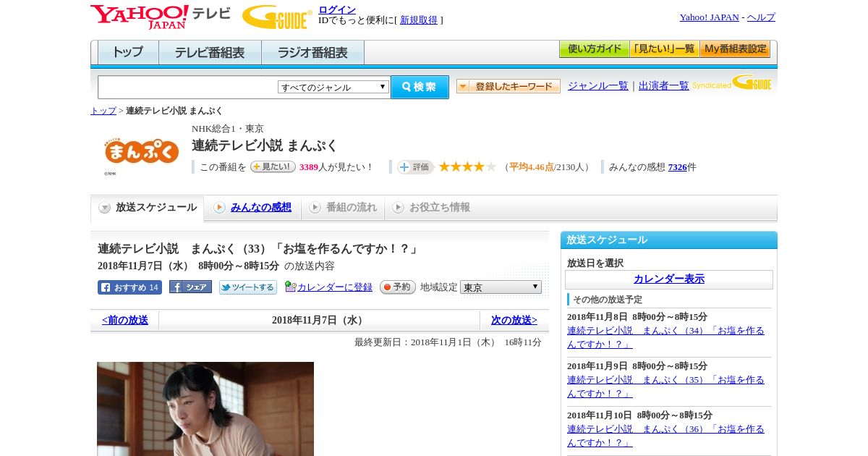Click the program scene photo
This screenshot has width=868, height=456.
pos(205,409)
